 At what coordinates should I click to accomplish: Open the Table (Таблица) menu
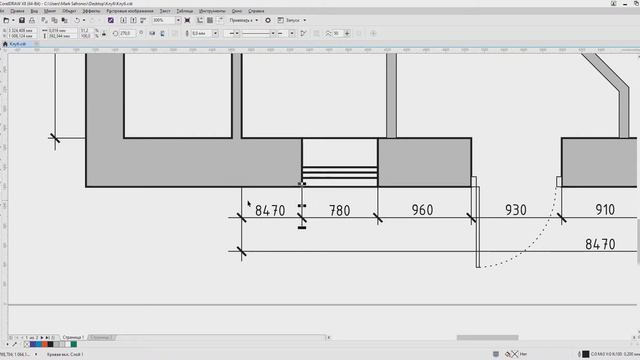[x=185, y=11]
